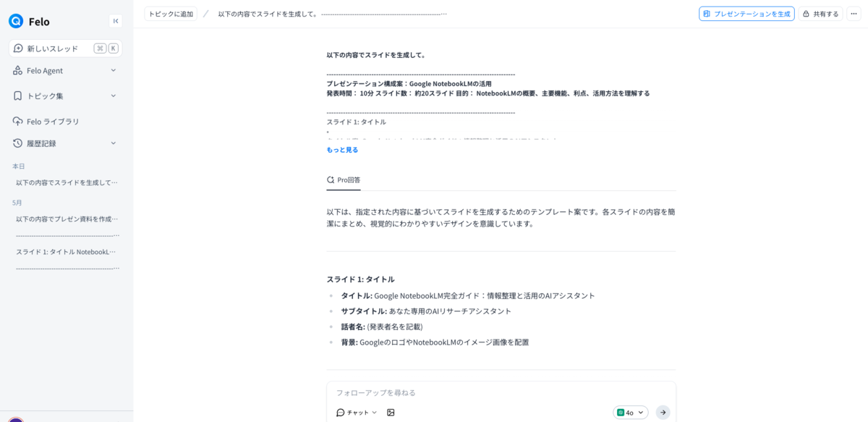This screenshot has height=422, width=868.
Task: Click the breadcrumb title 以下の内容でスライドを生成して
Action: (x=333, y=14)
